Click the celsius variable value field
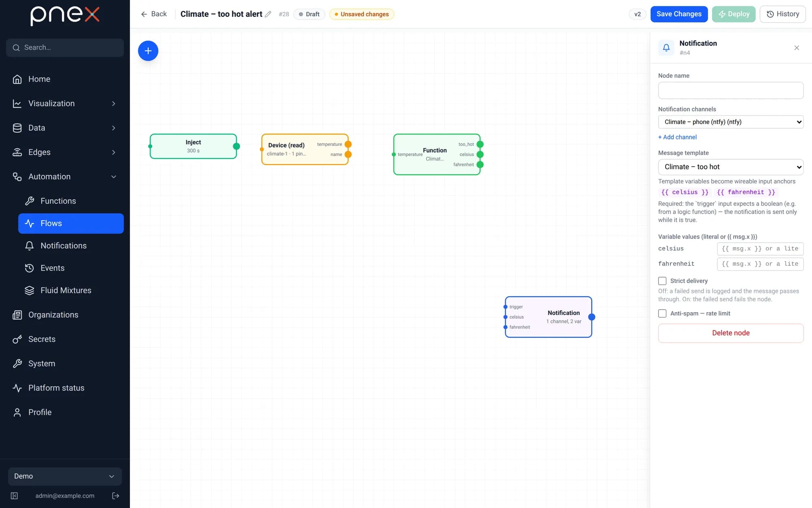This screenshot has width=812, height=508. 760,249
